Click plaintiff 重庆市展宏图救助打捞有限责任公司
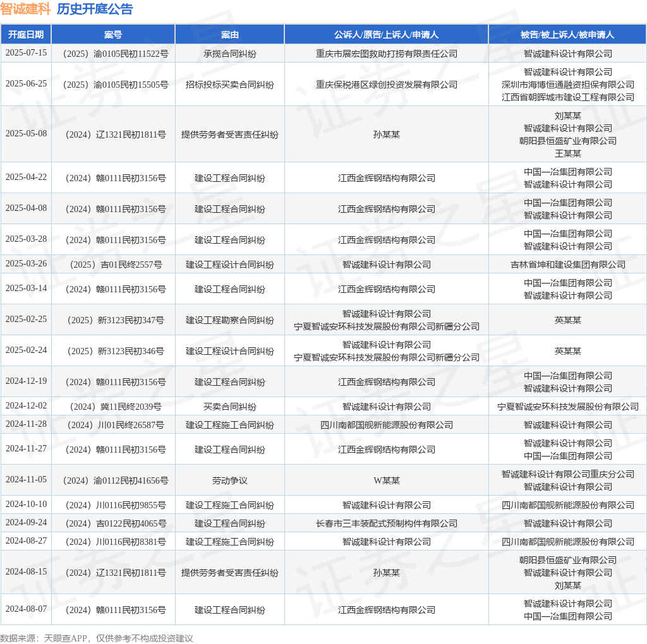Viewport: 647px width, 644px height. tap(387, 54)
